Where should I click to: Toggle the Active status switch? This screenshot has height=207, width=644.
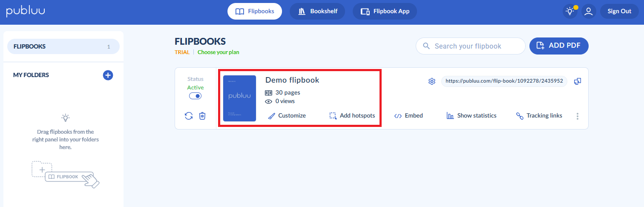click(195, 96)
